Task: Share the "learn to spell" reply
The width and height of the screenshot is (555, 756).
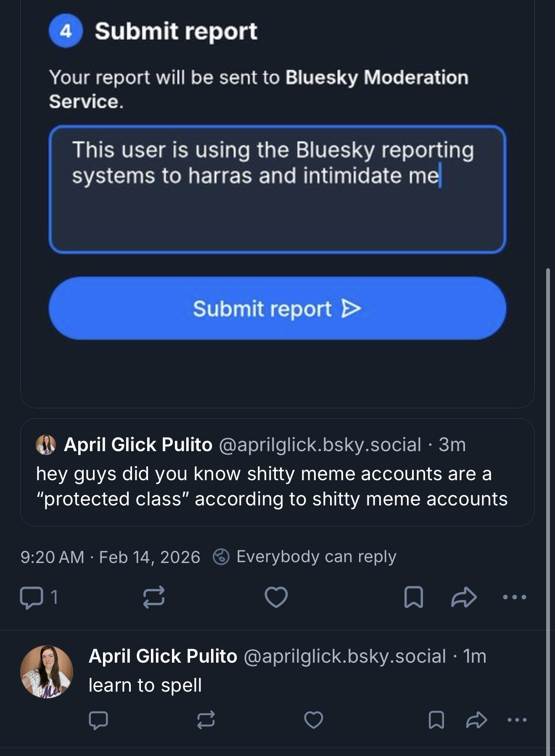Action: coord(476,720)
